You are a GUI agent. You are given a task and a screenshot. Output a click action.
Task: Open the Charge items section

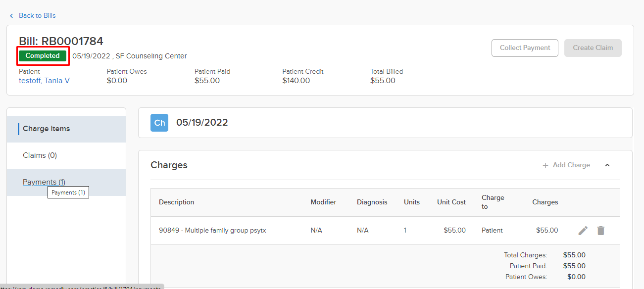pyautogui.click(x=66, y=129)
